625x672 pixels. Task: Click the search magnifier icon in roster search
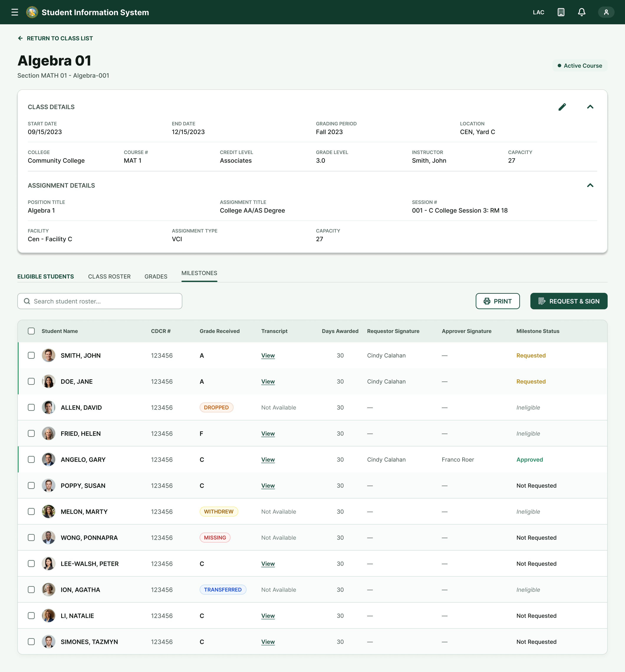point(27,301)
